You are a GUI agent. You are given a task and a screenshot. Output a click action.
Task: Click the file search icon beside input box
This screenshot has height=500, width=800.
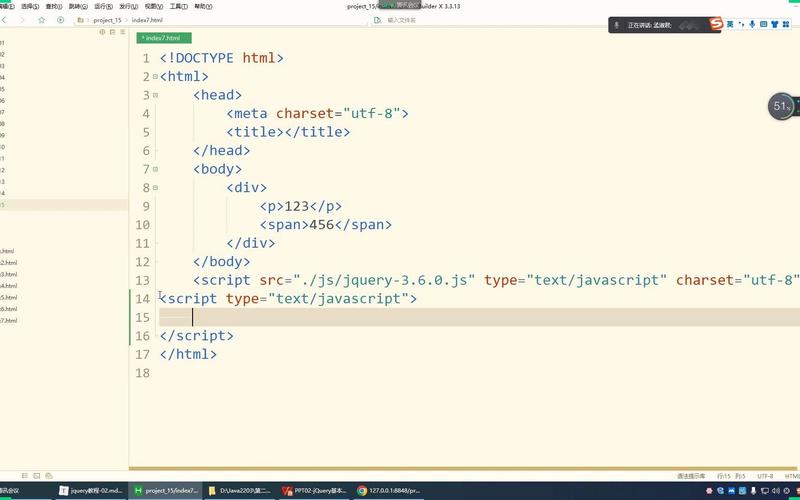378,20
